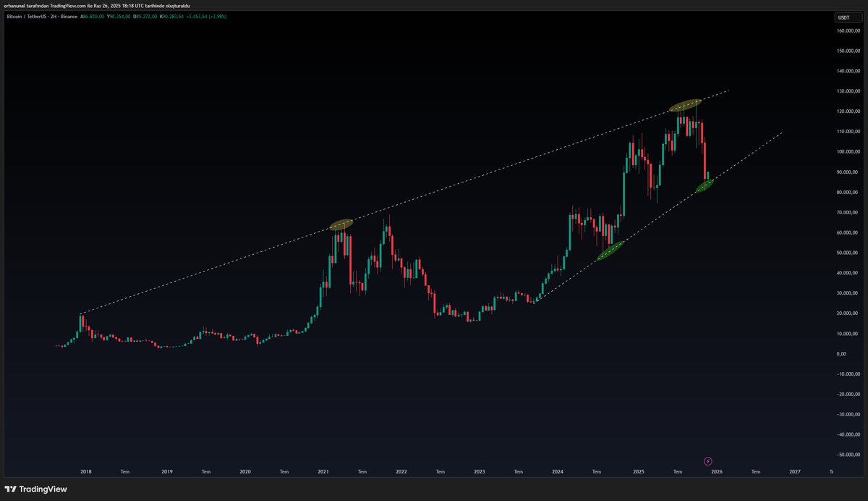Screen dimensions: 868x501
Task: Click the 2020 label on time axis
Action: coord(245,471)
